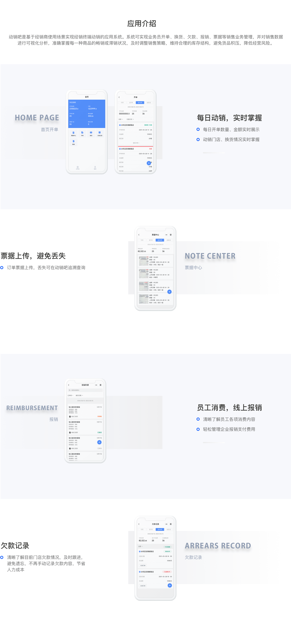
Task: Tap the circle target icon in 欠款记录 header
Action: click(171, 524)
